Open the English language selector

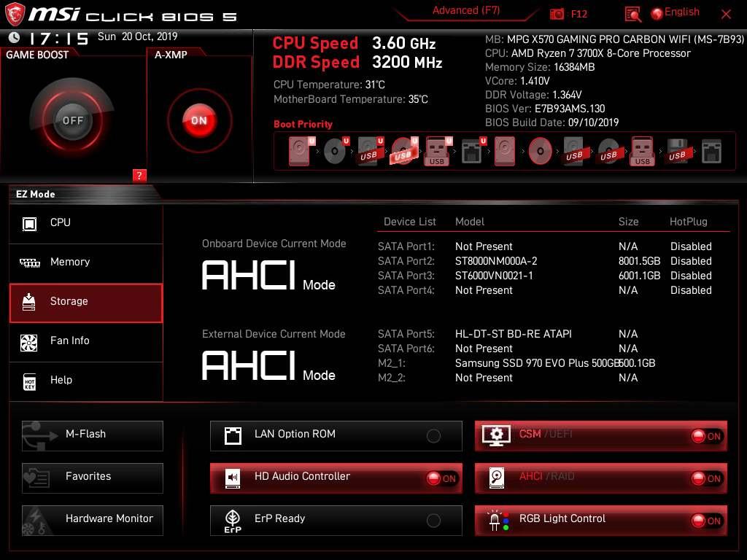[x=675, y=12]
